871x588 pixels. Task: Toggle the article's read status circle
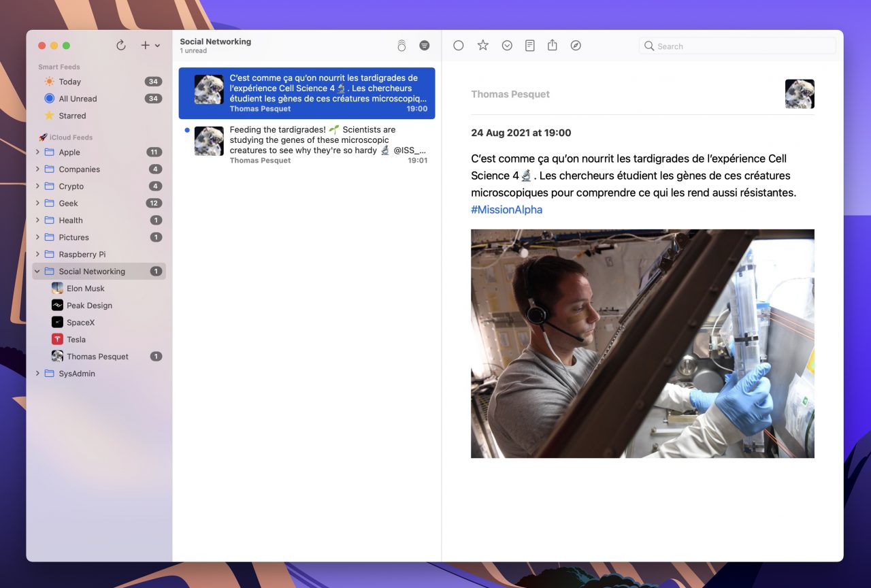(x=459, y=46)
